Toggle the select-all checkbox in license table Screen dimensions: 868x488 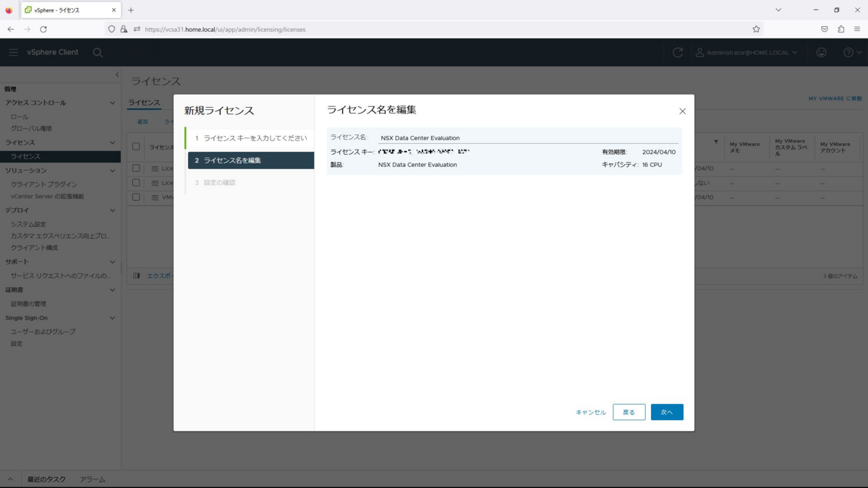(136, 147)
